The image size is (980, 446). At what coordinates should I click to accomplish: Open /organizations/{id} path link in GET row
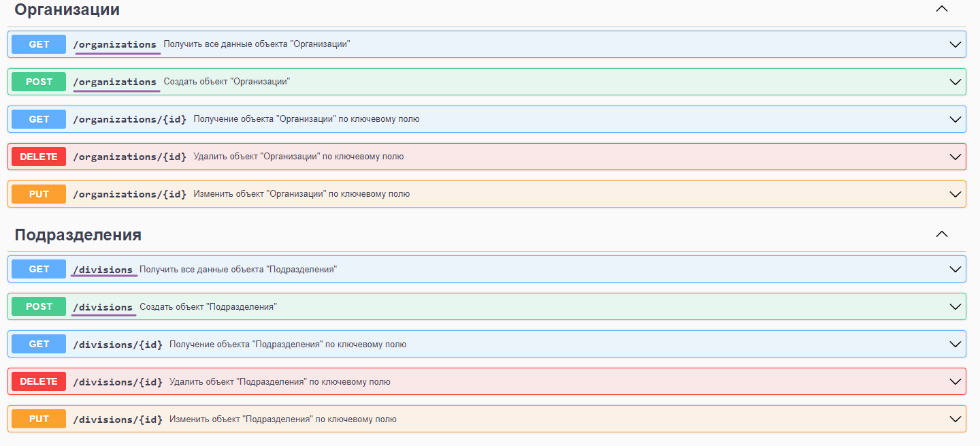[x=129, y=119]
